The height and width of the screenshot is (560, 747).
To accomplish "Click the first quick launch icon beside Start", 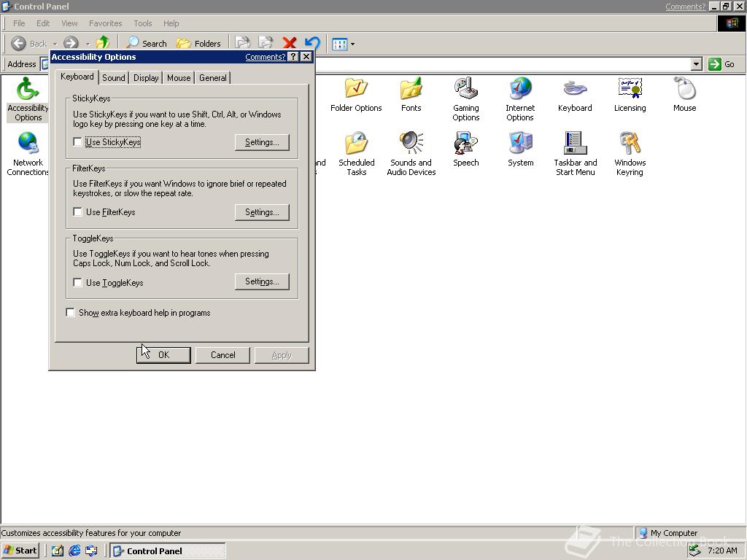I will tap(57, 551).
